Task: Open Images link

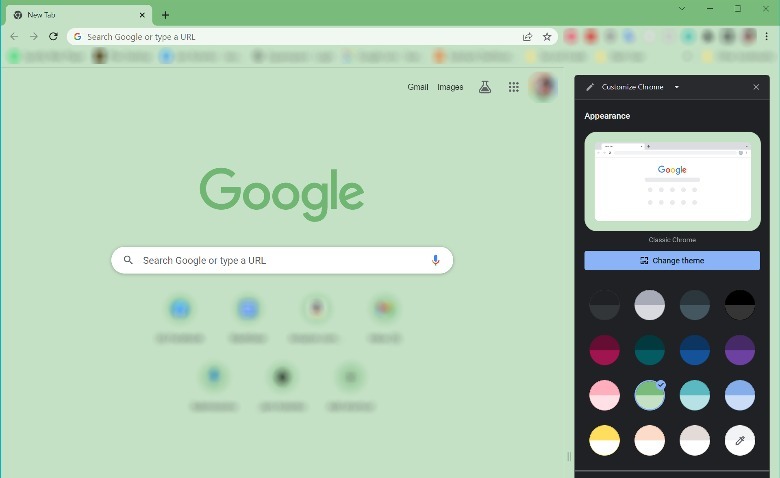Action: click(x=450, y=87)
